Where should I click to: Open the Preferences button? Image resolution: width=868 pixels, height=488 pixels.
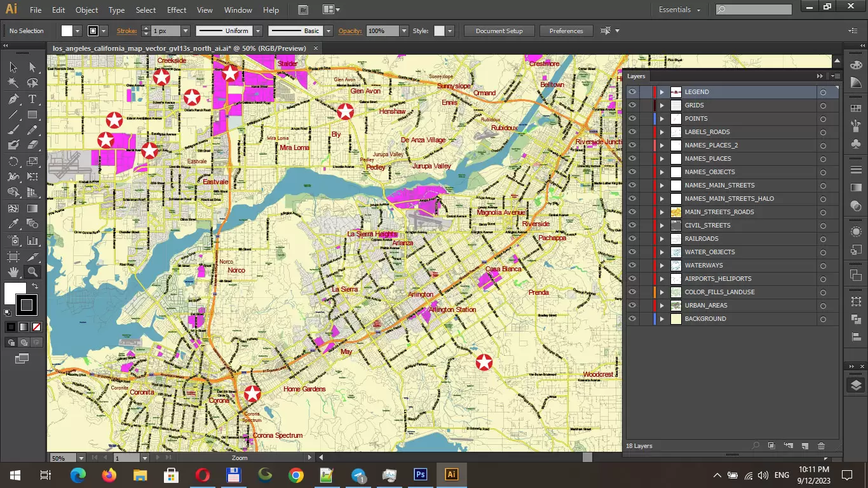pyautogui.click(x=566, y=30)
